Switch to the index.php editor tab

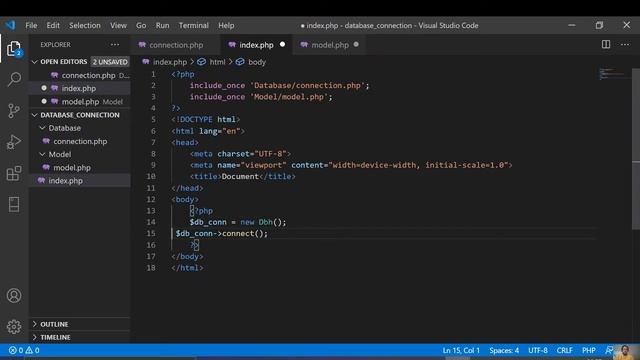click(x=256, y=45)
